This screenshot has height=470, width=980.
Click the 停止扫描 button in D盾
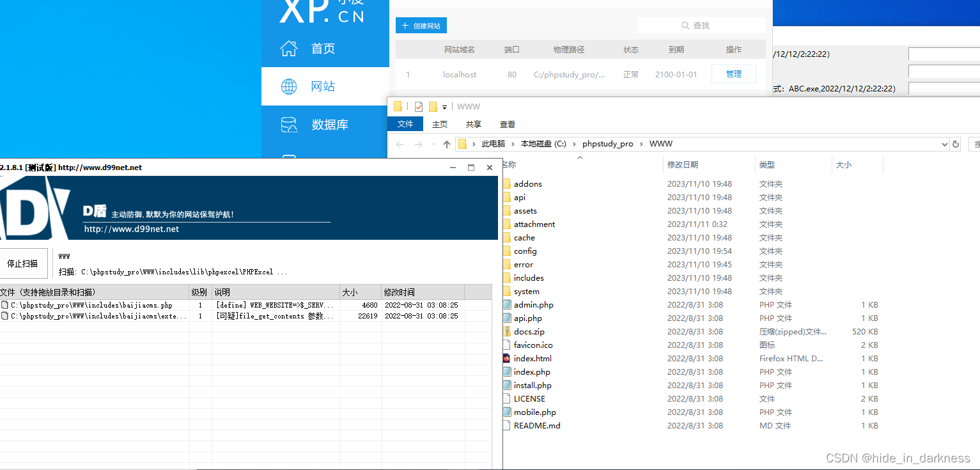tap(22, 263)
